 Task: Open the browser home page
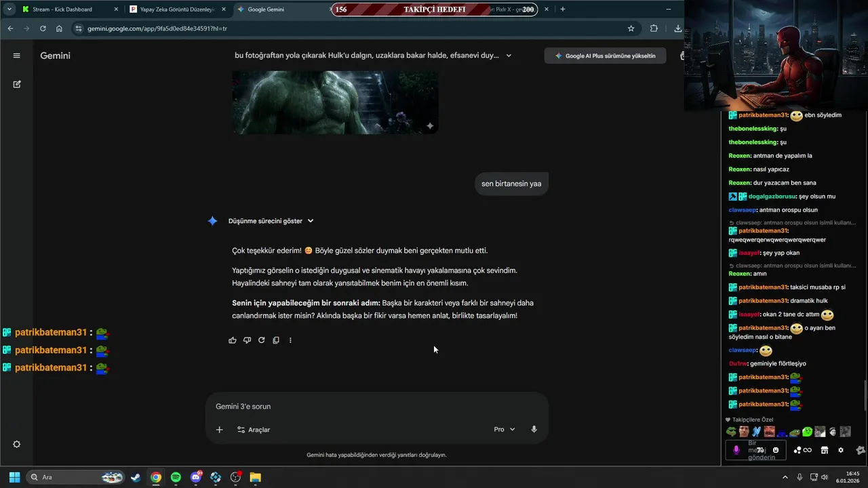point(59,28)
